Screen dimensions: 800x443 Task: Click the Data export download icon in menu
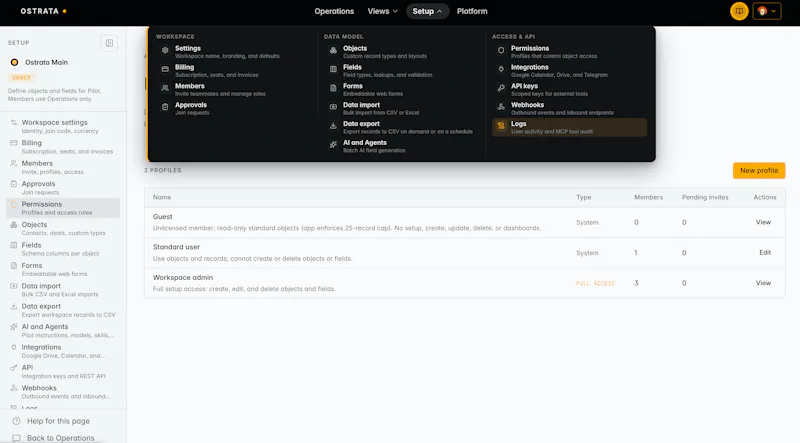pyautogui.click(x=333, y=126)
